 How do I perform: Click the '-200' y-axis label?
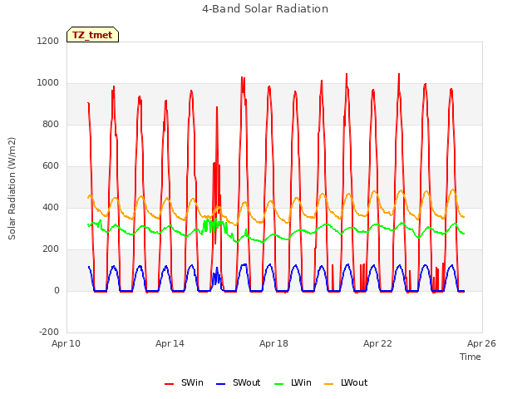[49, 332]
